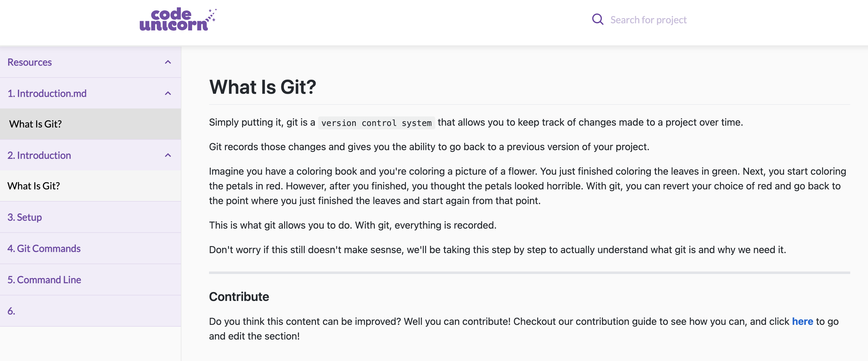Open the 5. Command Line section
The image size is (868, 361).
coord(44,279)
